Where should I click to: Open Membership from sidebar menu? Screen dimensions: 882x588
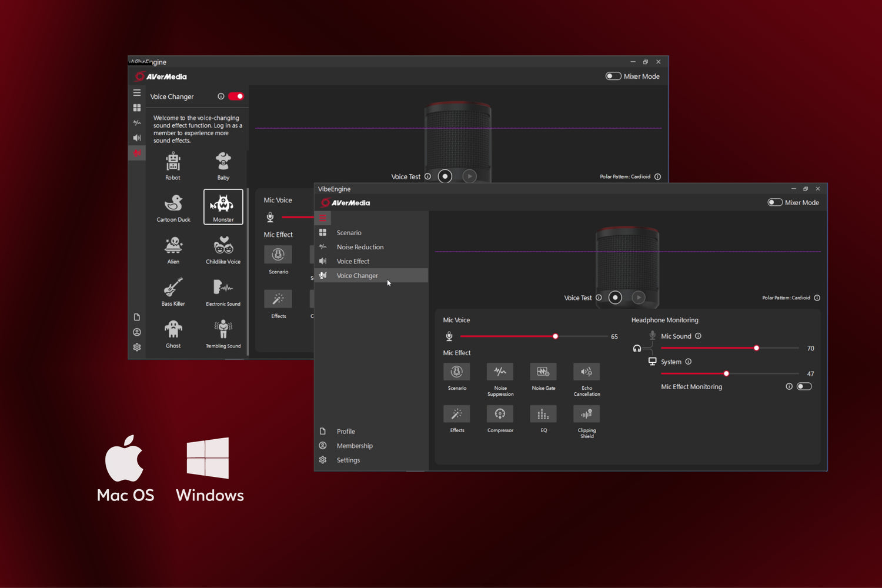371,446
